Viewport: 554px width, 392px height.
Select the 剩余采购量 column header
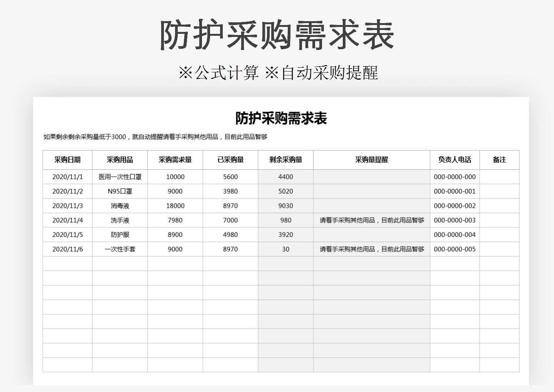(x=286, y=160)
